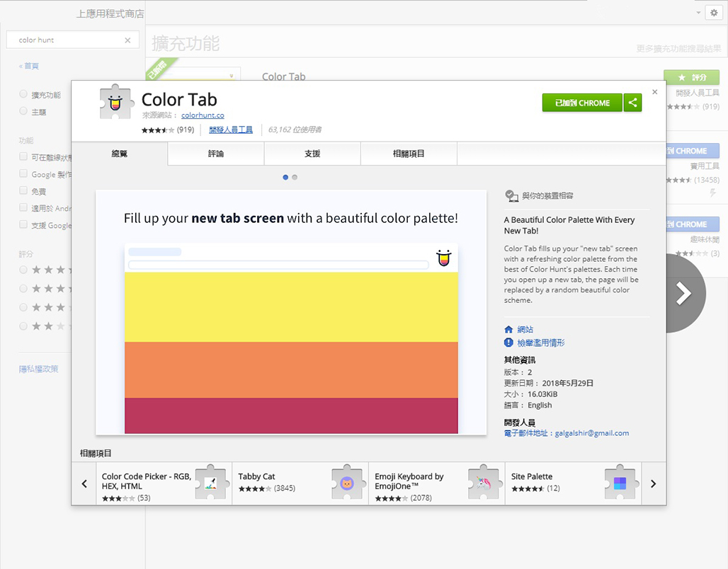
Task: Open the colorhunt.co source link
Action: [203, 115]
